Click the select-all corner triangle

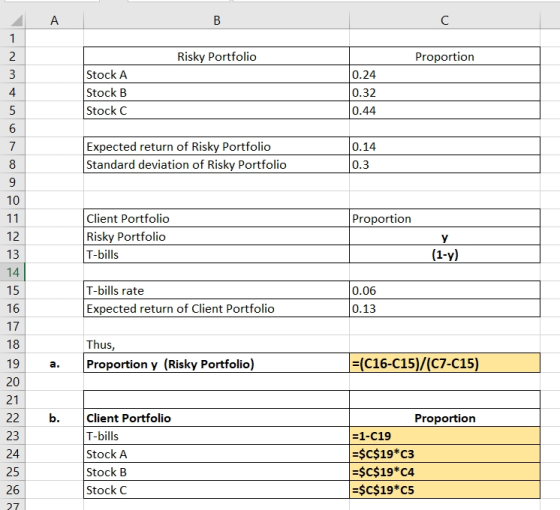17,21
